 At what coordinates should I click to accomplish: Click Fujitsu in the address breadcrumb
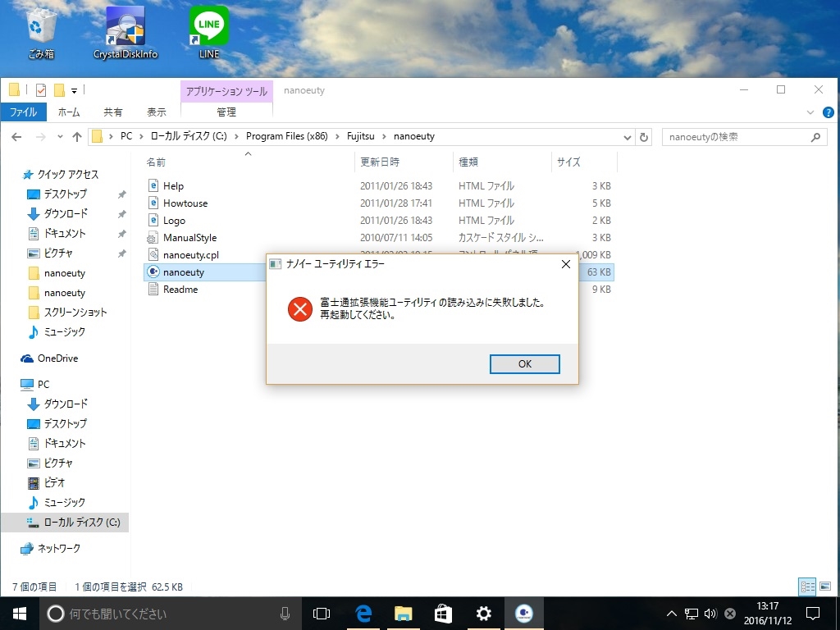point(361,136)
